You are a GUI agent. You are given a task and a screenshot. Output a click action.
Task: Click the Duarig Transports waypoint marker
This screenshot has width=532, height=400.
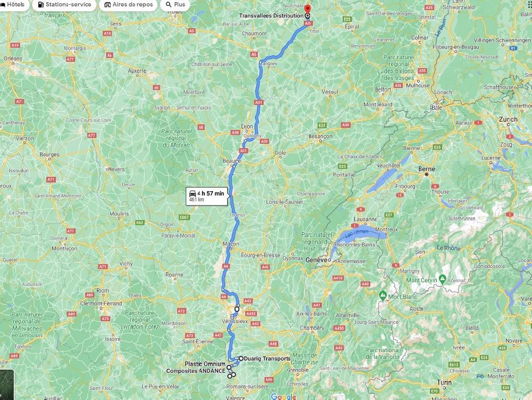tap(241, 358)
